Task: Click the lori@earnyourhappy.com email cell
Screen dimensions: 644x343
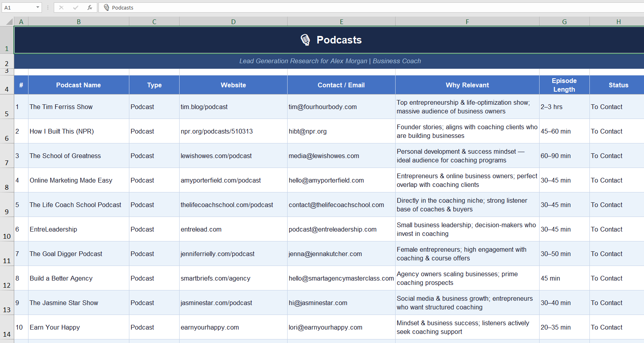Action: tap(341, 327)
